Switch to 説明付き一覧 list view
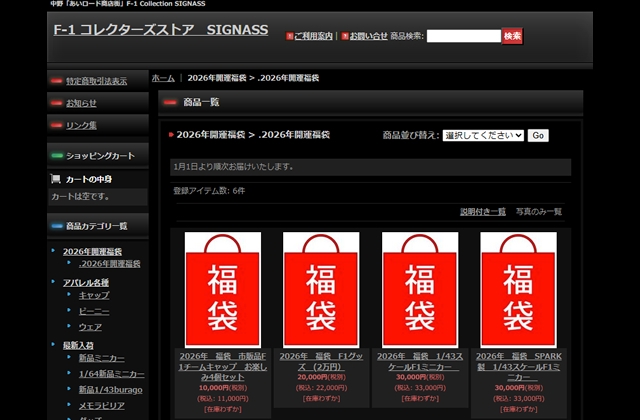Screen dimensions: 640x420 [483, 212]
